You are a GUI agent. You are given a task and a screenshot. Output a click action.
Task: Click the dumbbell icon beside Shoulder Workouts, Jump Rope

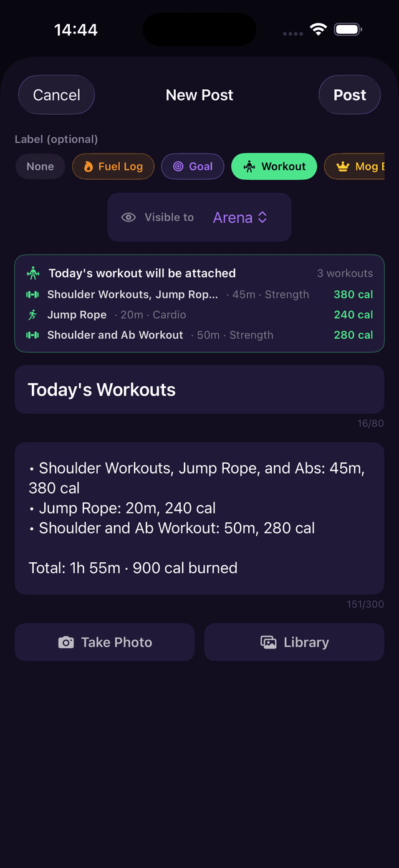click(34, 294)
